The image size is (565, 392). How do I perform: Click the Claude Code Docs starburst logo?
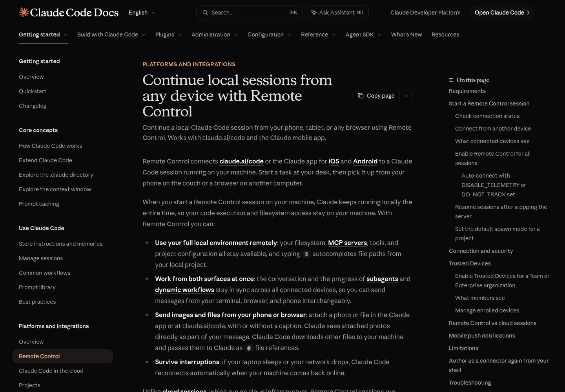tap(24, 13)
